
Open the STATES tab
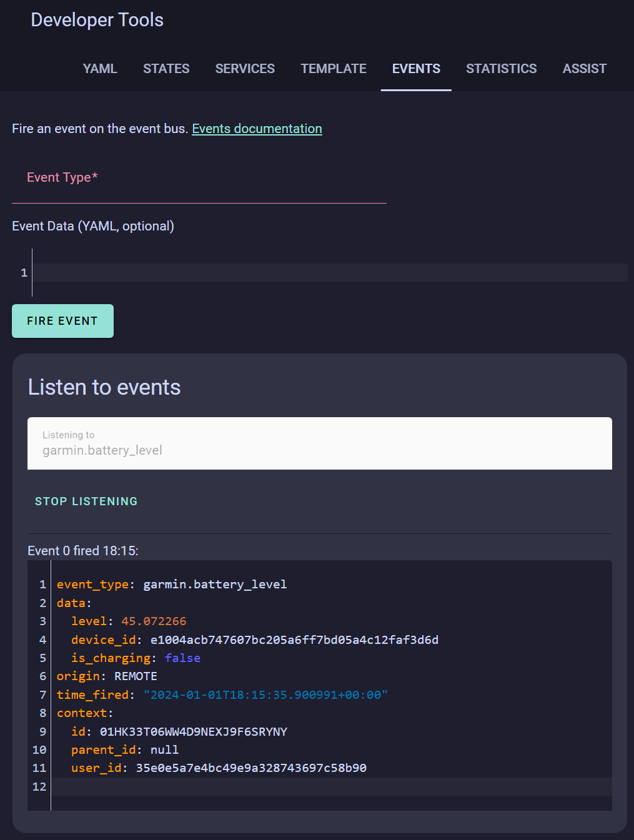[166, 69]
